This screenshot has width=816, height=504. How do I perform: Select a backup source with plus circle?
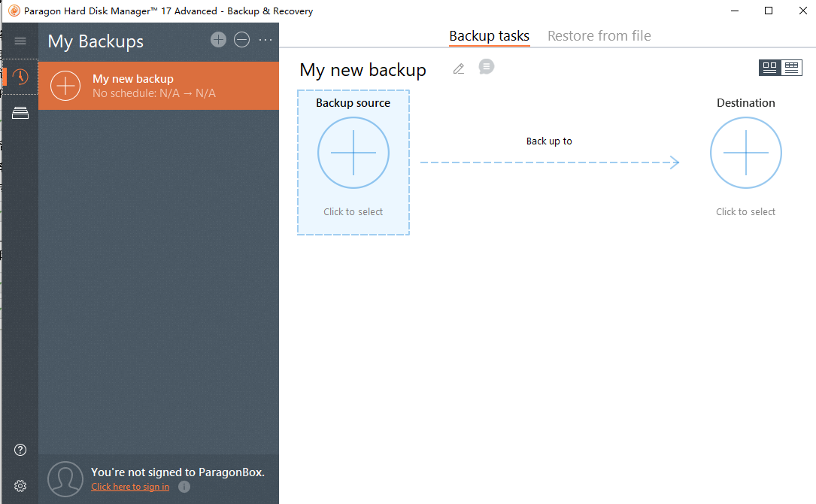pyautogui.click(x=353, y=153)
